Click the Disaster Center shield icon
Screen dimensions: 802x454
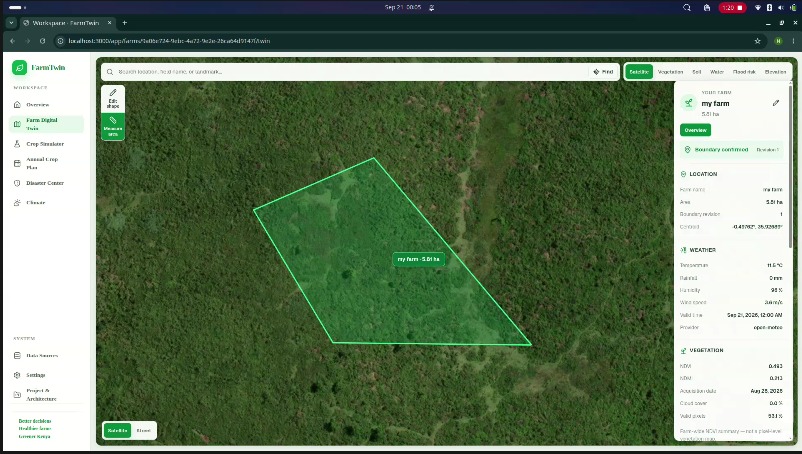coord(17,183)
